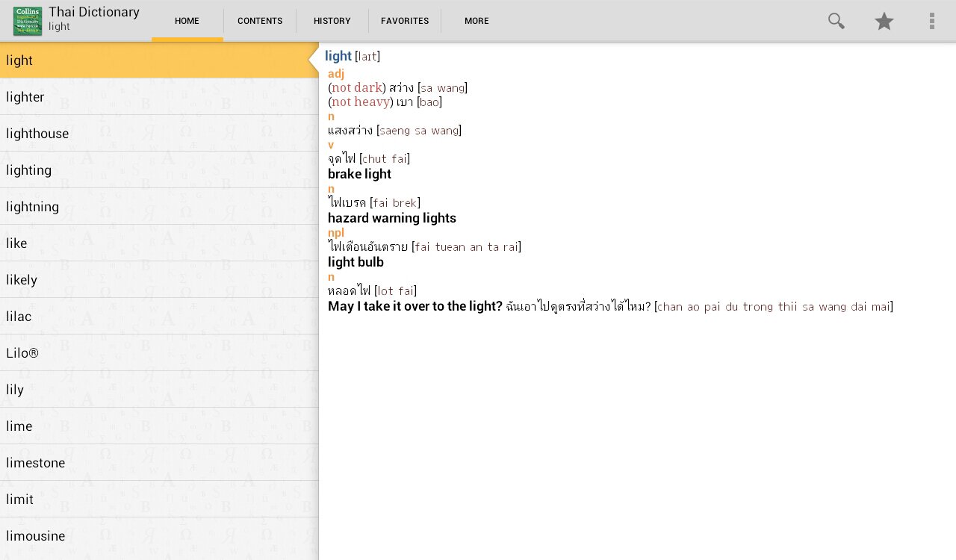Go to the History tab
The height and width of the screenshot is (560, 956).
point(332,21)
